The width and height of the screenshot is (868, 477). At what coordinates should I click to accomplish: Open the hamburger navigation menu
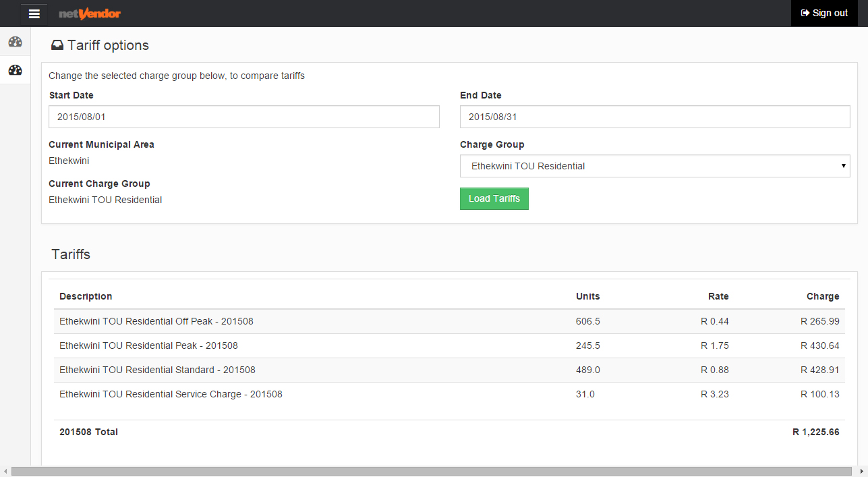34,13
